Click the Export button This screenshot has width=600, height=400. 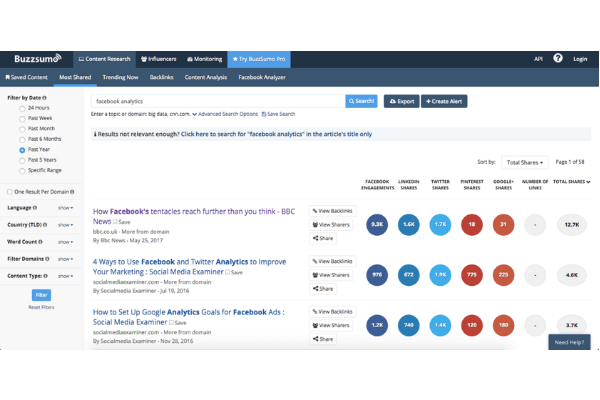pos(401,101)
